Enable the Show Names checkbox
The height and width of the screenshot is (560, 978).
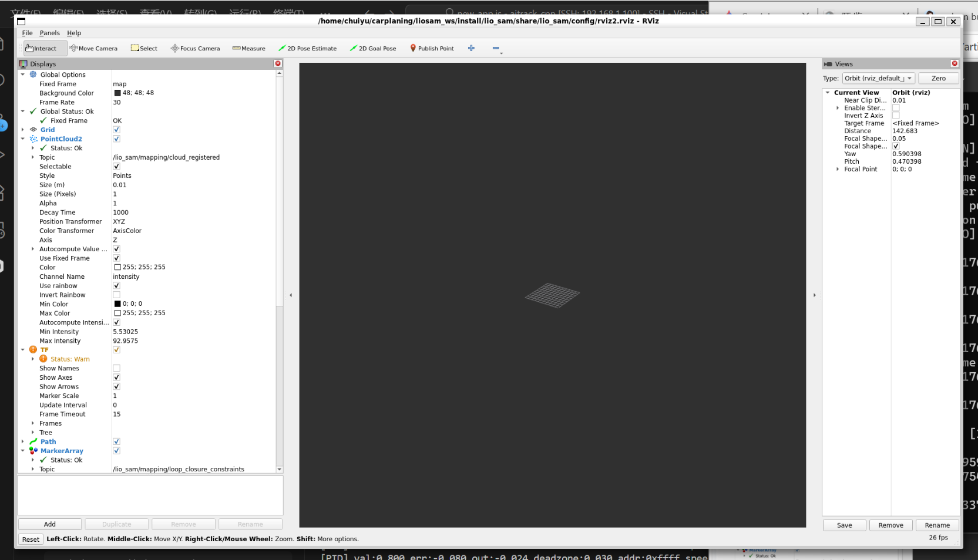pyautogui.click(x=116, y=369)
